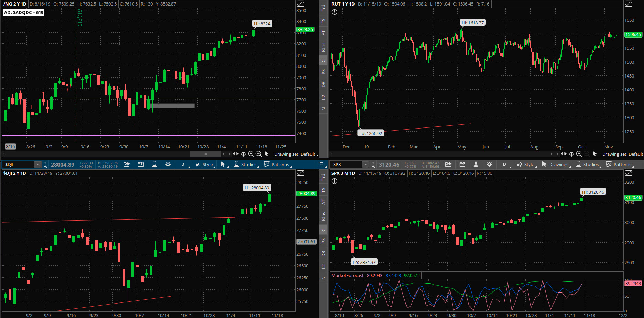Viewport: 644px width, 318px height.
Task: Switch to TS side tab beside $DJI chart
Action: pos(323,190)
